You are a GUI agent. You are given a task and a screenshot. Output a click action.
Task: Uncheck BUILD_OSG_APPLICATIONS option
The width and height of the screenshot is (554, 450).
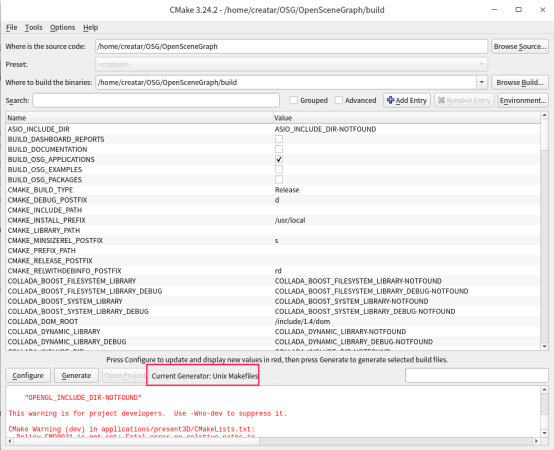279,159
